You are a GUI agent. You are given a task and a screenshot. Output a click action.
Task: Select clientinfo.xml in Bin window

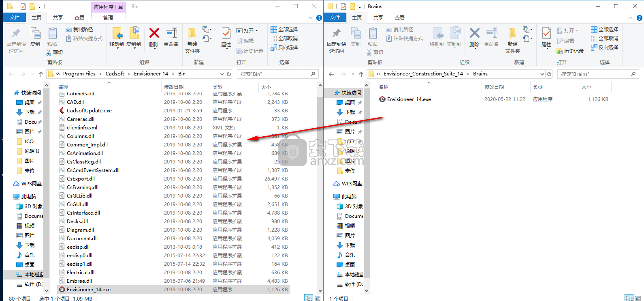[x=82, y=127]
